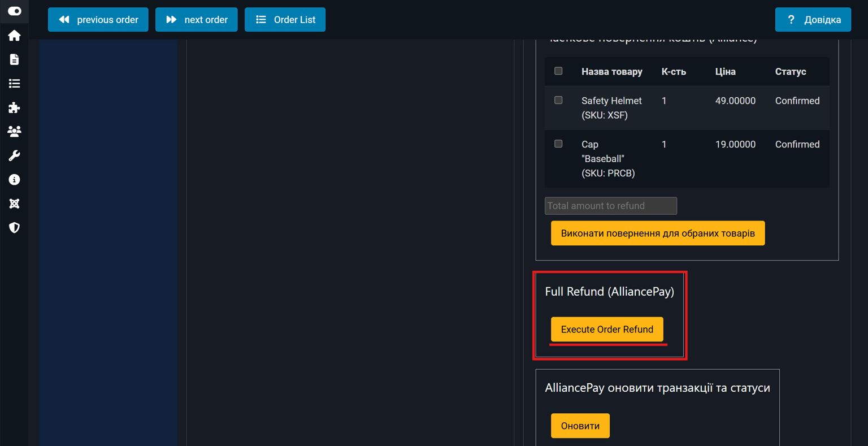Click Execute Order Refund button
This screenshot has width=868, height=446.
click(607, 329)
